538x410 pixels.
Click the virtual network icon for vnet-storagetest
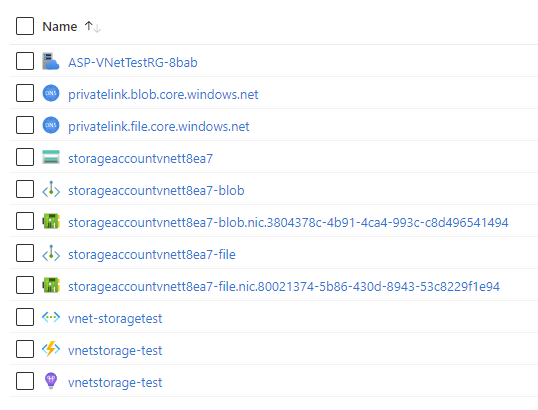[x=51, y=317]
